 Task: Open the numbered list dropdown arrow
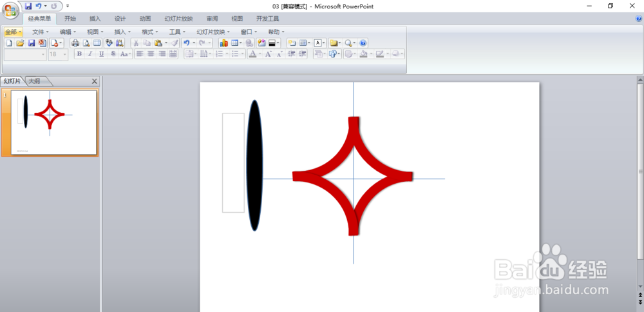[227, 54]
